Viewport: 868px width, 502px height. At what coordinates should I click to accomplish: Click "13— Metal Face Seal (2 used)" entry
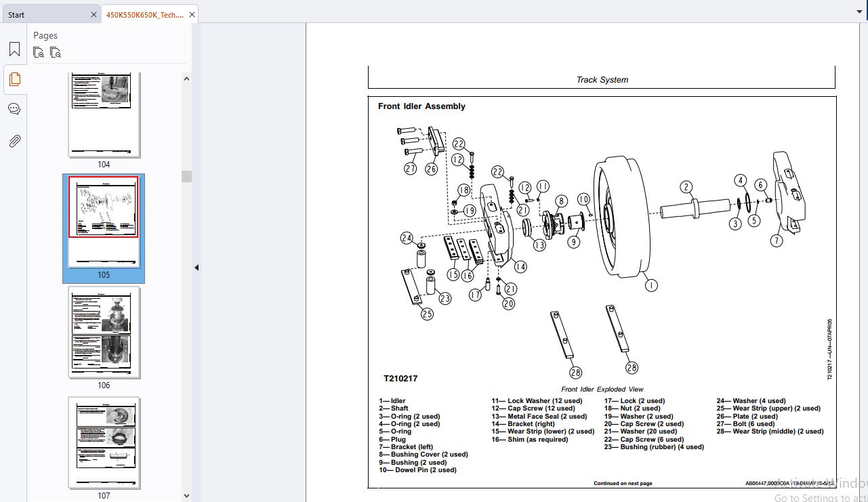539,417
